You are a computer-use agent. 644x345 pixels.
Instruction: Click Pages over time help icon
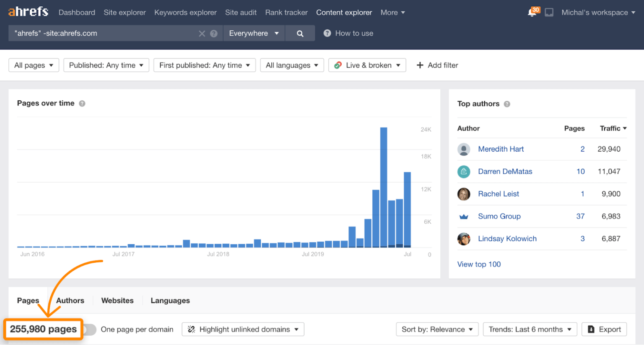[82, 104]
